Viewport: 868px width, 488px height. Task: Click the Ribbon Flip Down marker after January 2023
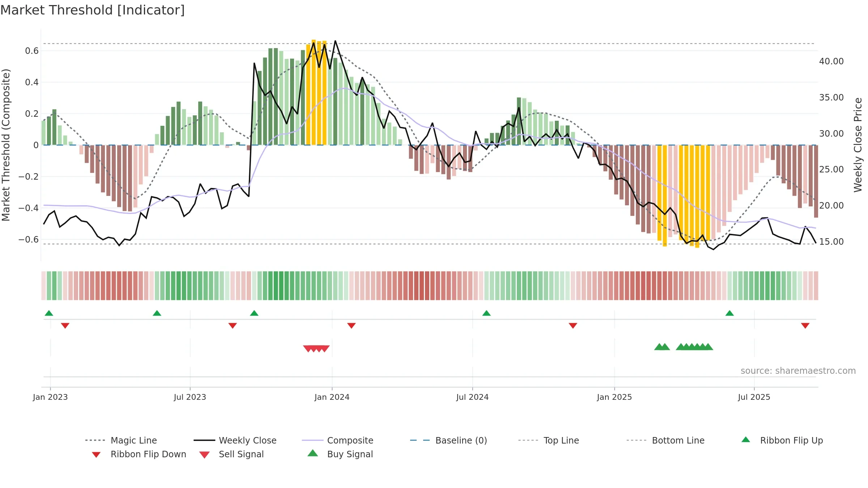[x=65, y=326]
